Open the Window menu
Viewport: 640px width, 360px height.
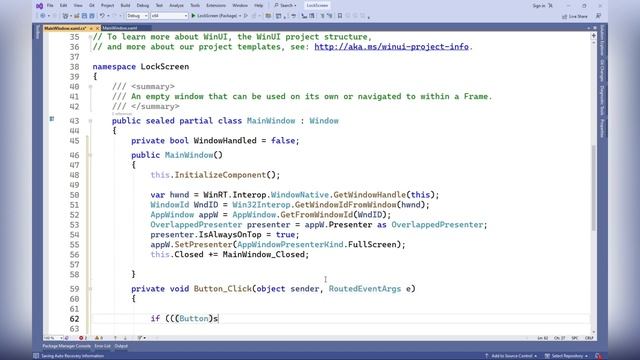tap(240, 6)
